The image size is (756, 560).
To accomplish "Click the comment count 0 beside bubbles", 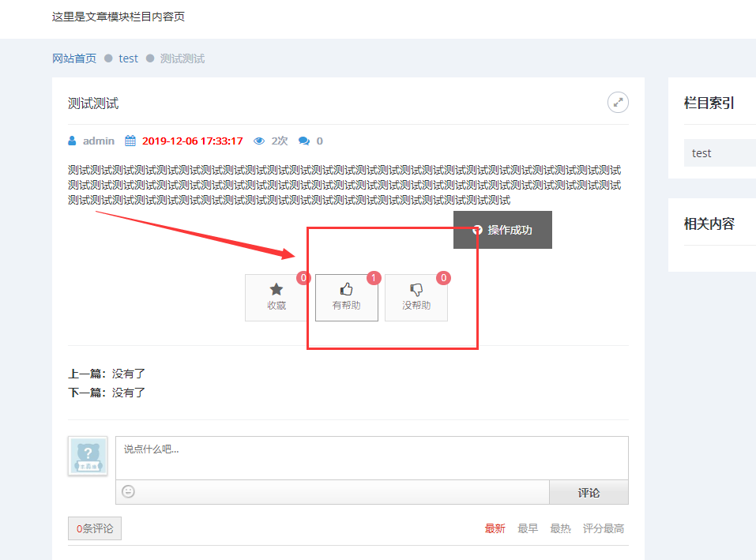I will pos(320,141).
